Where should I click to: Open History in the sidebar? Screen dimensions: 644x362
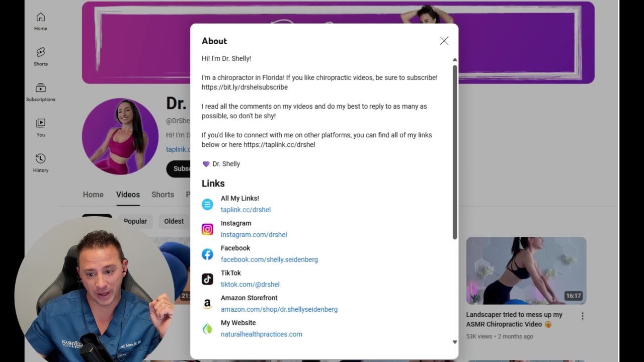(x=41, y=163)
